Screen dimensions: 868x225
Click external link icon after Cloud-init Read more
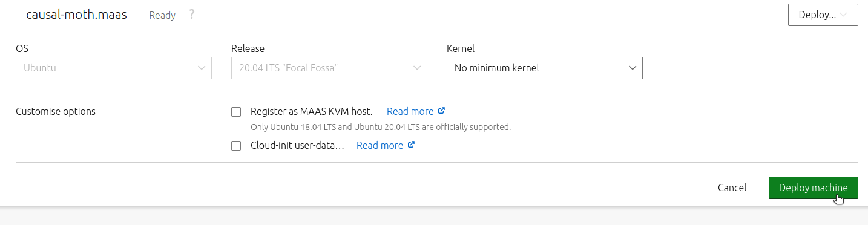click(412, 145)
